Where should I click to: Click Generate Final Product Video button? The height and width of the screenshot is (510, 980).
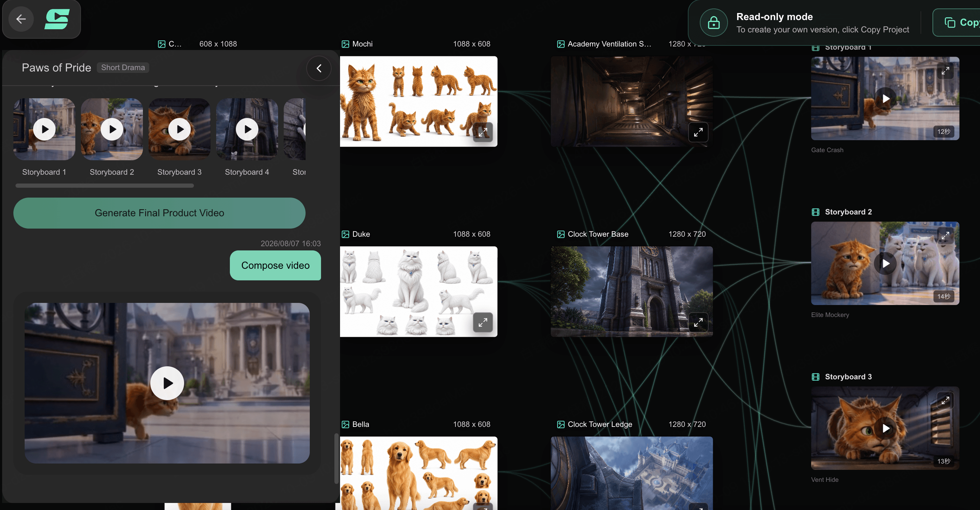coord(159,213)
